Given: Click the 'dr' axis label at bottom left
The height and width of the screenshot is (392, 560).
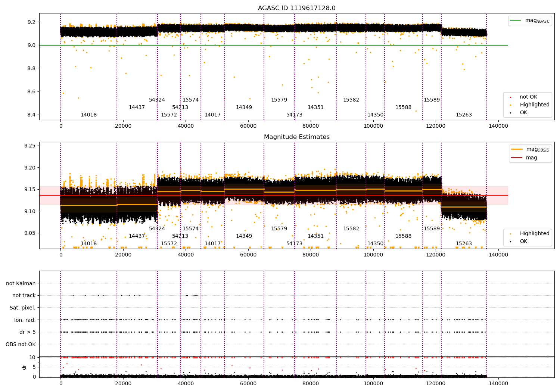Looking at the screenshot, I should pos(24,367).
